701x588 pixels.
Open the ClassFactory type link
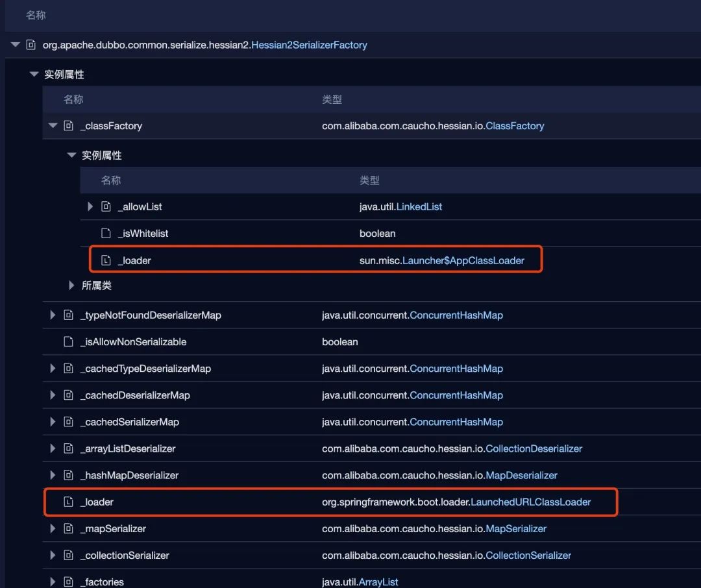pos(515,126)
